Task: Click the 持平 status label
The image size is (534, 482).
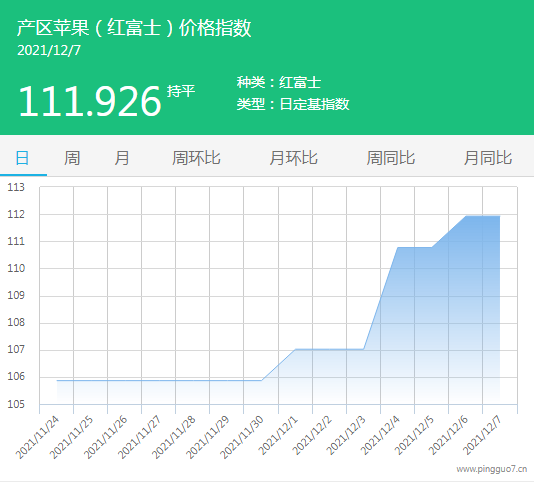Action: [x=181, y=91]
